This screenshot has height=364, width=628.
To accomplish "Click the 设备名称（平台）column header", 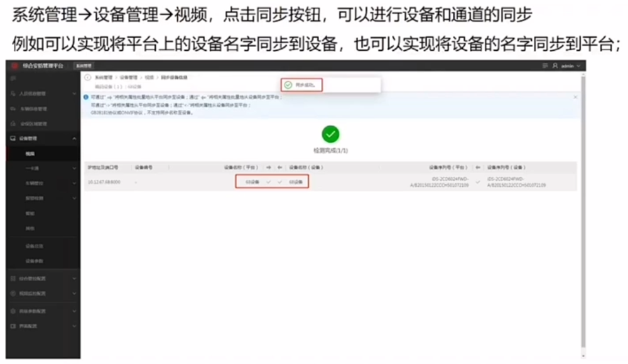I will 241,168.
